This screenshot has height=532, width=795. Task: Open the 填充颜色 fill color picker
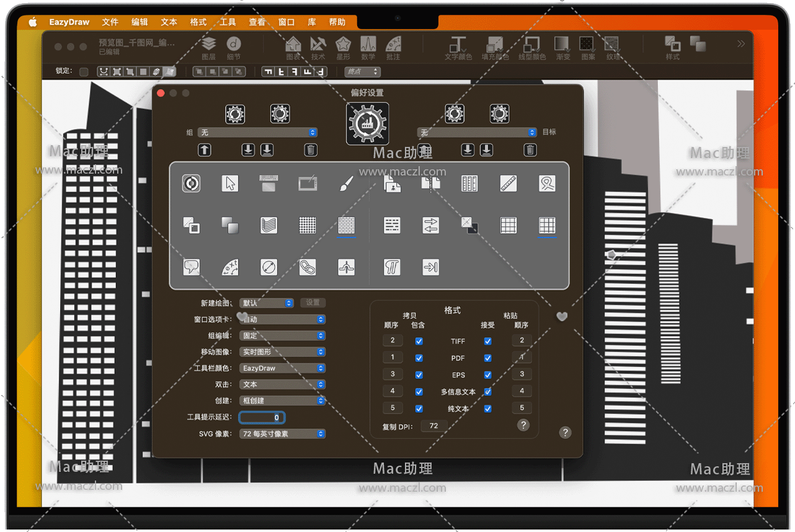pos(495,48)
